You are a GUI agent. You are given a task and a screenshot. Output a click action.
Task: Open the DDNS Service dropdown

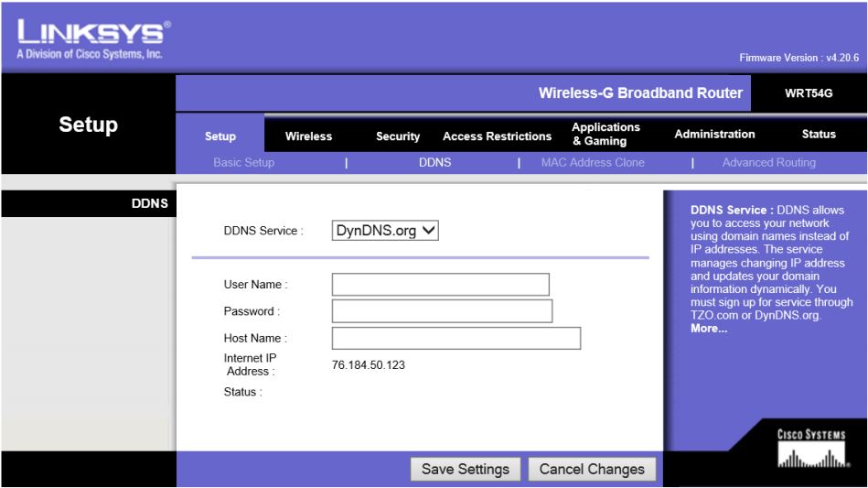(x=385, y=231)
